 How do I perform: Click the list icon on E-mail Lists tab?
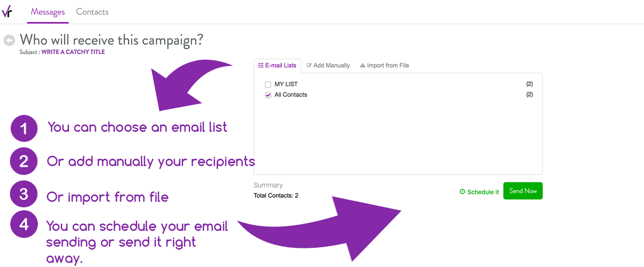click(x=261, y=65)
